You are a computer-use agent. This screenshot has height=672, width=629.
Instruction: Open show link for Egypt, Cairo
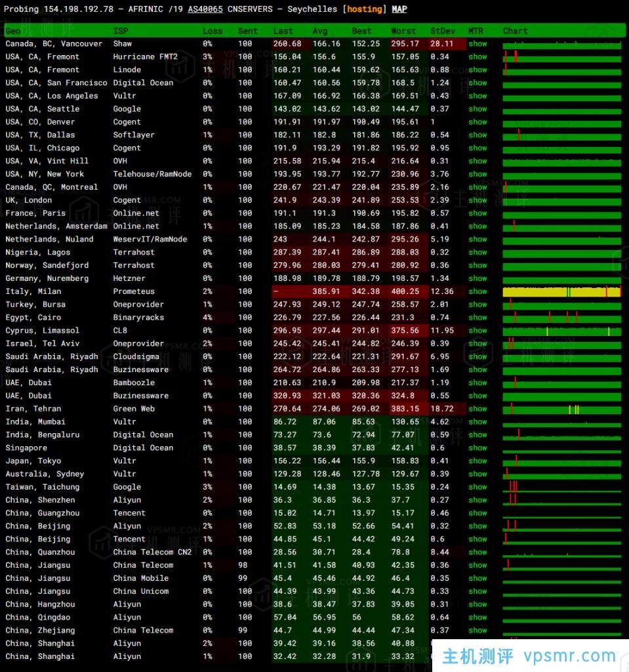click(x=477, y=318)
